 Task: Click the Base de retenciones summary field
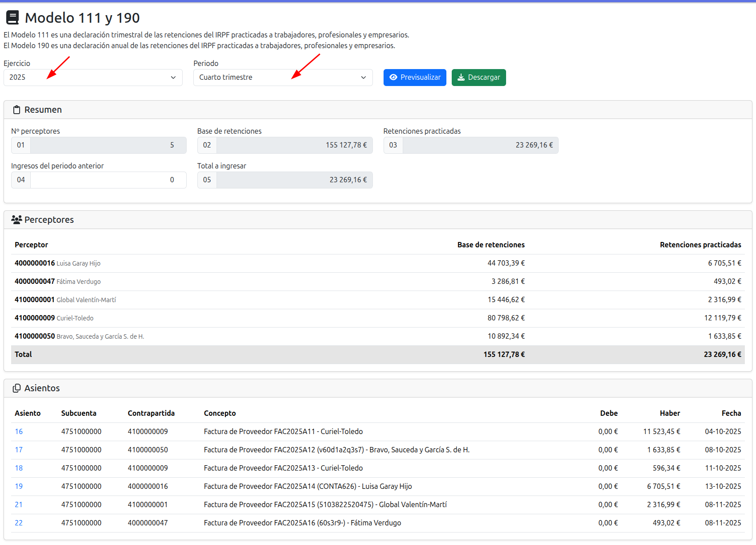(294, 145)
